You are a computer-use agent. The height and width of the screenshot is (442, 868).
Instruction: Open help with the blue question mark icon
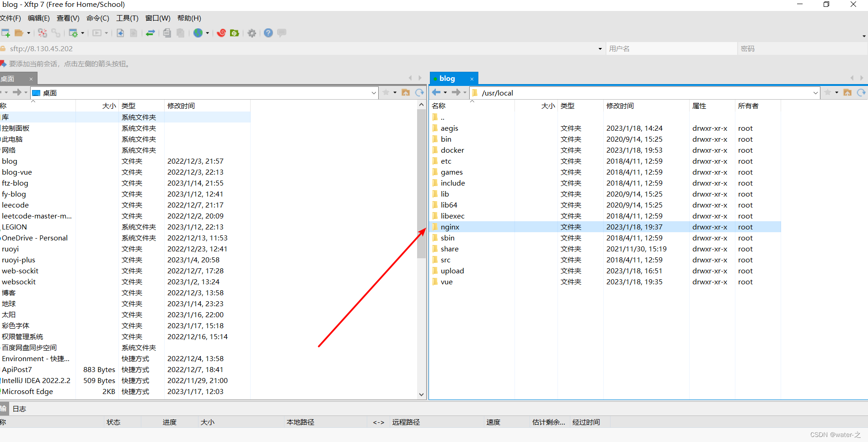[268, 33]
